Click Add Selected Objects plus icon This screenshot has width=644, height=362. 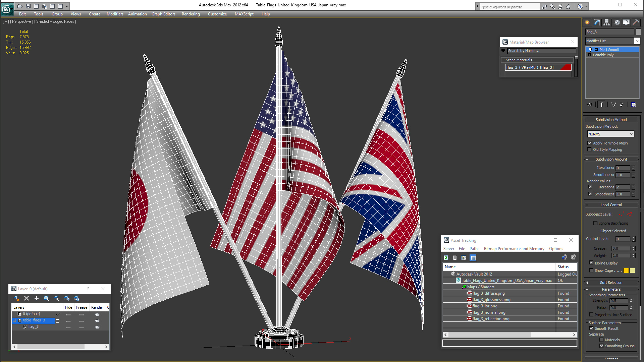pos(37,298)
